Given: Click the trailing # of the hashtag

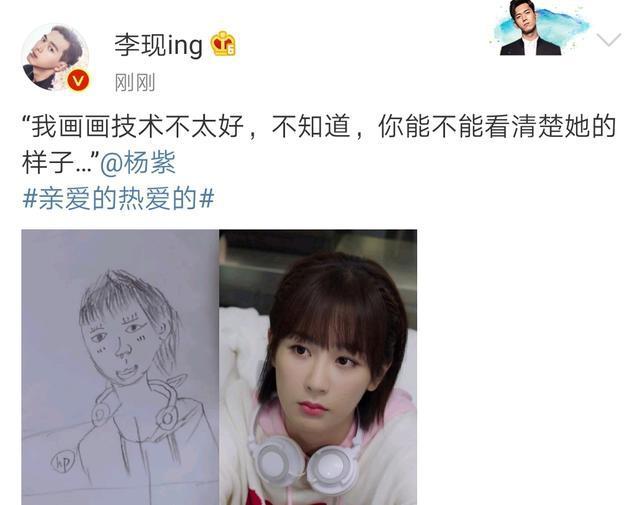Looking at the screenshot, I should tap(207, 198).
